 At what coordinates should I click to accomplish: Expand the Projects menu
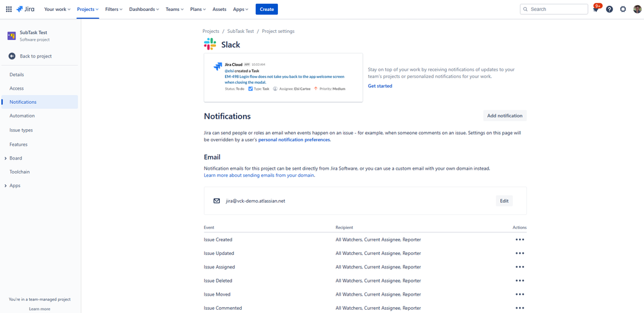[88, 9]
